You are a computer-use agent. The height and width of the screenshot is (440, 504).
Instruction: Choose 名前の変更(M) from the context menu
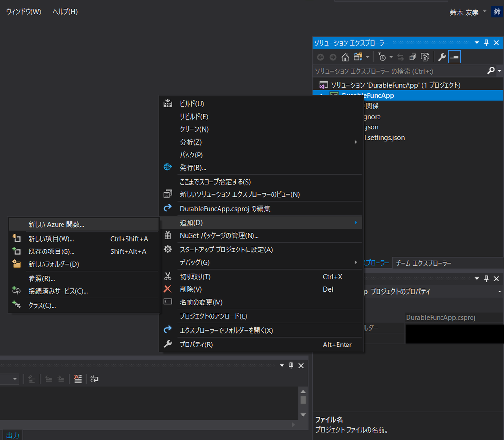[261, 302]
